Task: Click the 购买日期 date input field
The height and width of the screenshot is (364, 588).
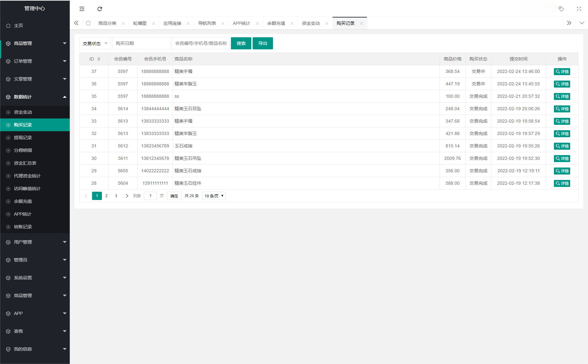Action: 141,43
